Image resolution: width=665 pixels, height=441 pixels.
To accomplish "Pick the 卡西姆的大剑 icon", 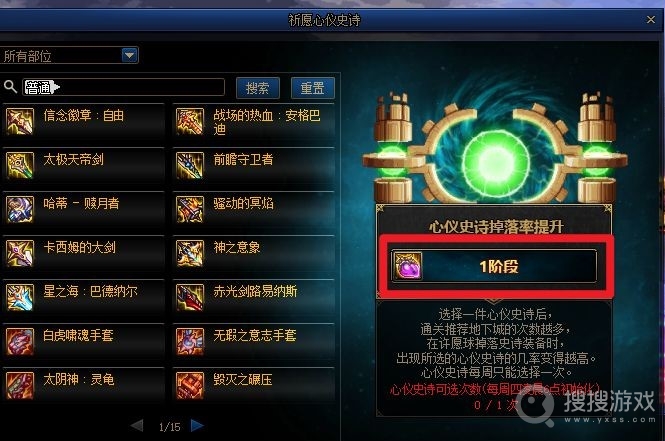I will click(20, 254).
